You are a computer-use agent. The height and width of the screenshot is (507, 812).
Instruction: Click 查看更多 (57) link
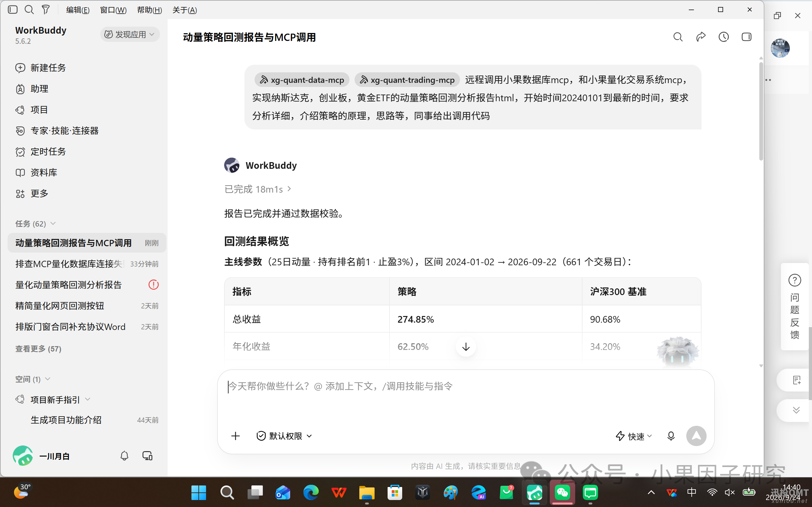point(38,349)
